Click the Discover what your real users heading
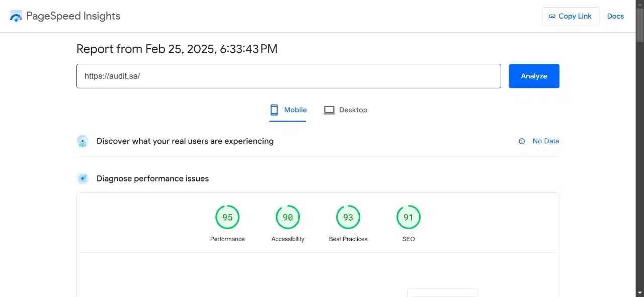 click(185, 141)
